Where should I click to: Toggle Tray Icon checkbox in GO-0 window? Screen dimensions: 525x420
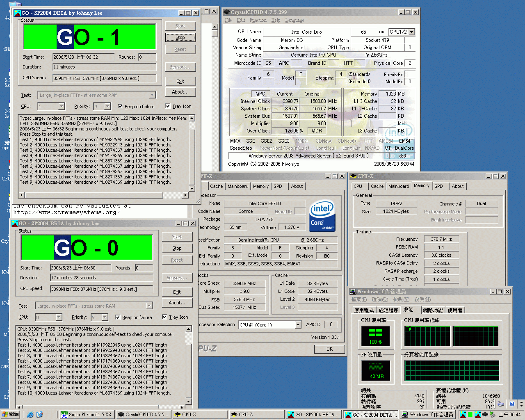pyautogui.click(x=164, y=317)
